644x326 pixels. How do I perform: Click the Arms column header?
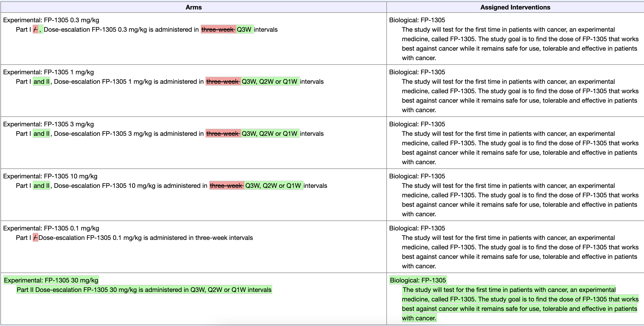193,7
